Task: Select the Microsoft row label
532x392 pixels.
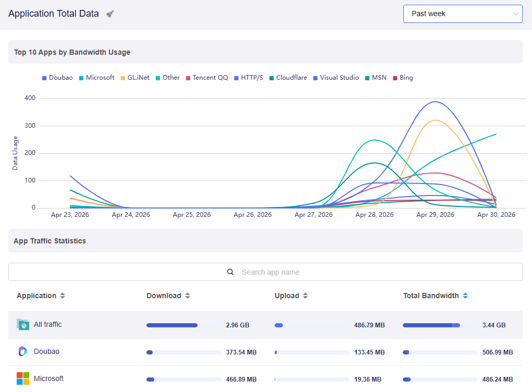Action: click(48, 378)
